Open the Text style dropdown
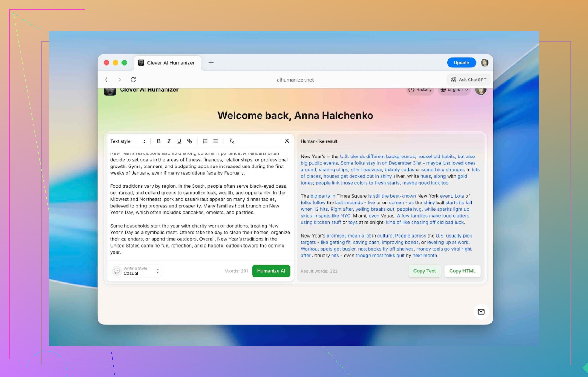 click(128, 141)
